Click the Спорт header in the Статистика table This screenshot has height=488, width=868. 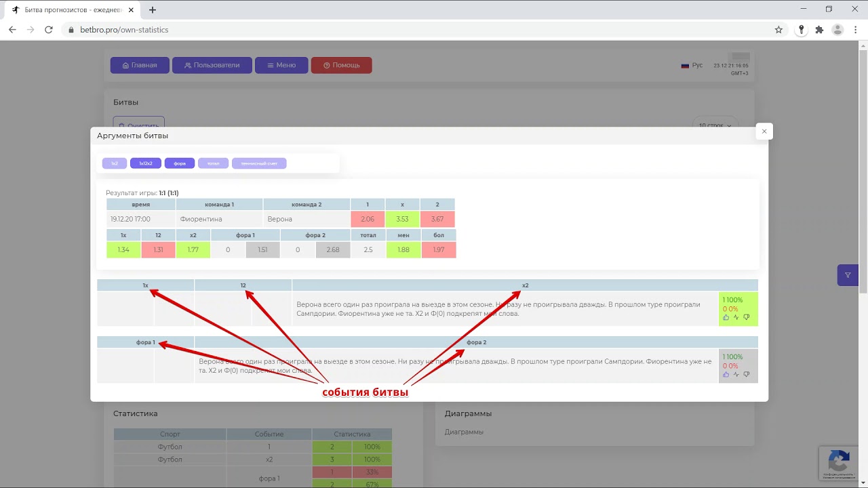[x=170, y=434]
